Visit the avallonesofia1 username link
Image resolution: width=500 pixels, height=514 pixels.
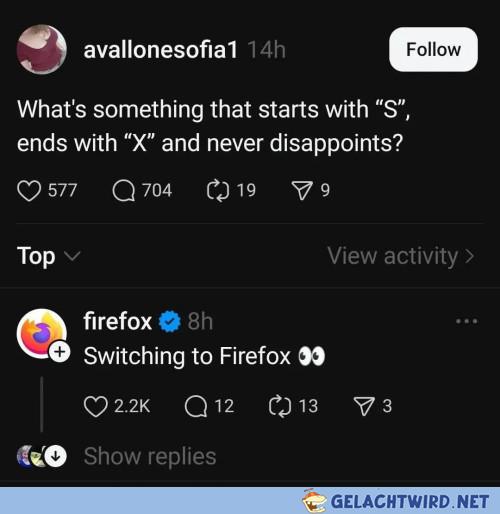point(161,50)
